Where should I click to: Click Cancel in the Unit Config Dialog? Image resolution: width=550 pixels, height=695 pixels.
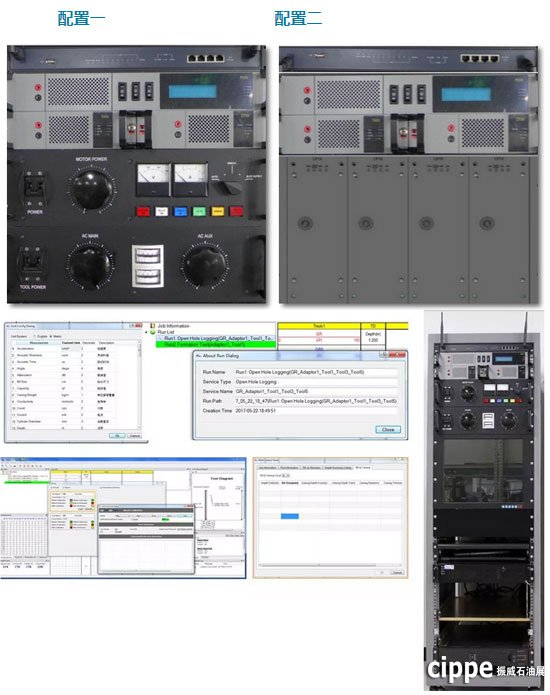[x=134, y=436]
